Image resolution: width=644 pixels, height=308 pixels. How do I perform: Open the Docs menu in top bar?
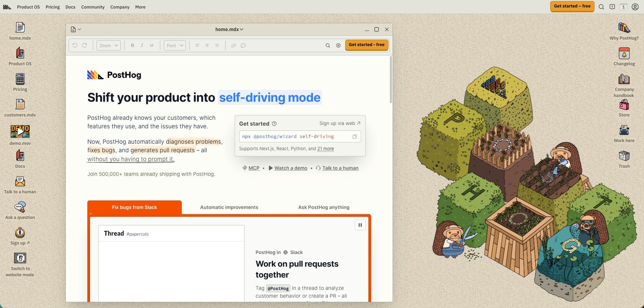(x=70, y=7)
